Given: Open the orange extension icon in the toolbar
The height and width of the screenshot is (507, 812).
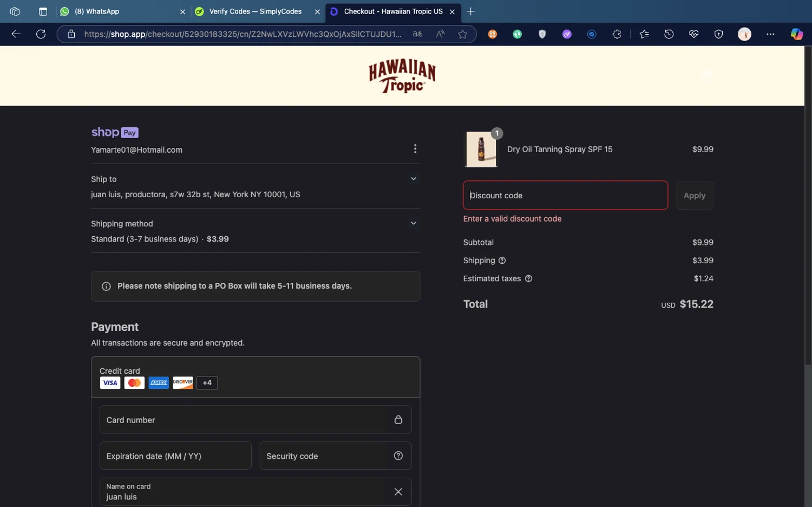Looking at the screenshot, I should [x=493, y=34].
